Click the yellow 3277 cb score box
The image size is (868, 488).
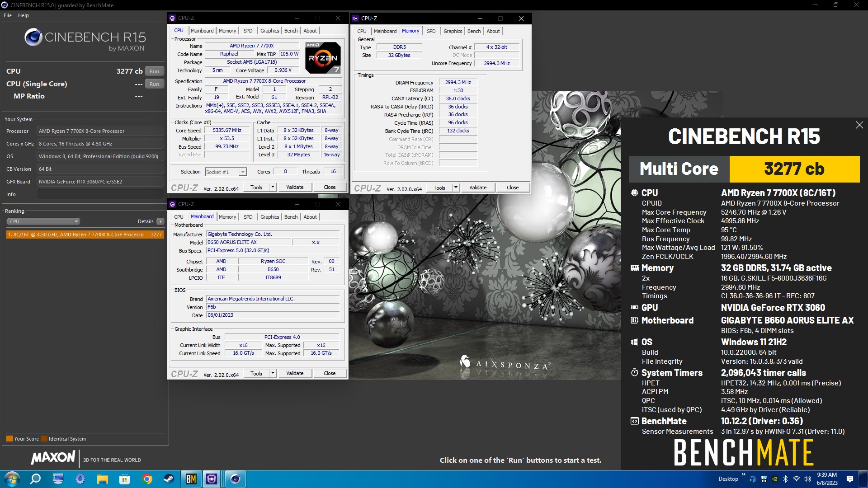[794, 169]
